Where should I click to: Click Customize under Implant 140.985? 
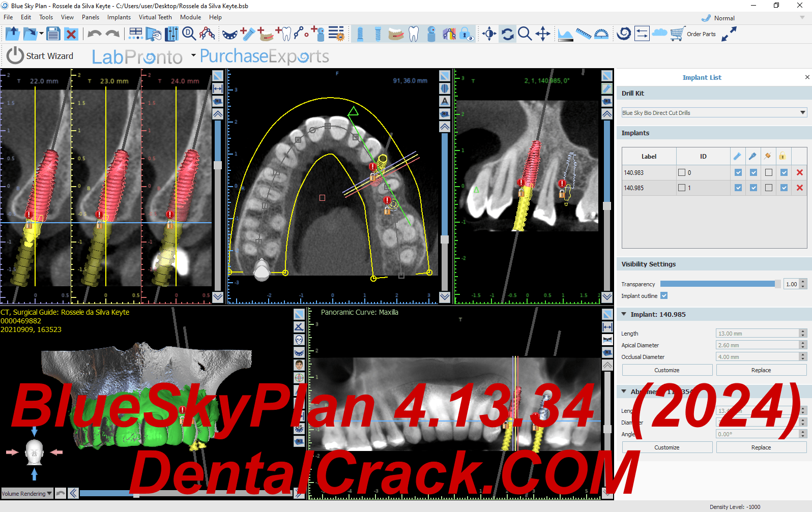(x=667, y=370)
